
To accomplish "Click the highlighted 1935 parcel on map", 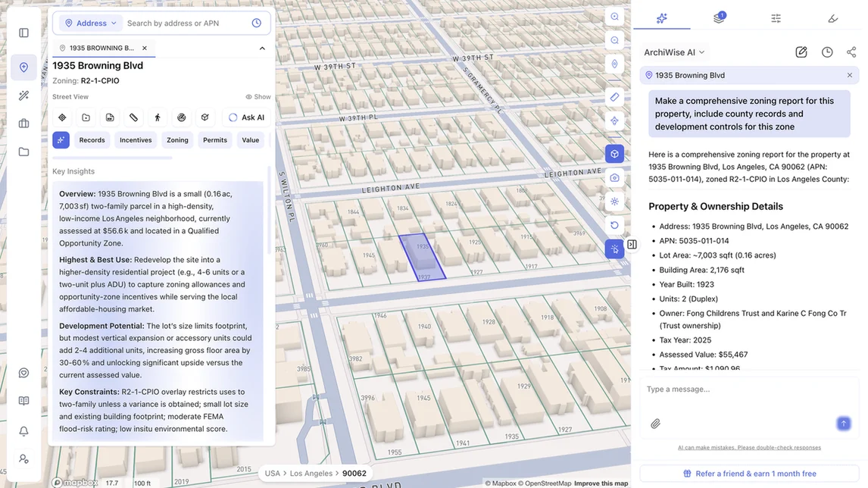I will (423, 257).
